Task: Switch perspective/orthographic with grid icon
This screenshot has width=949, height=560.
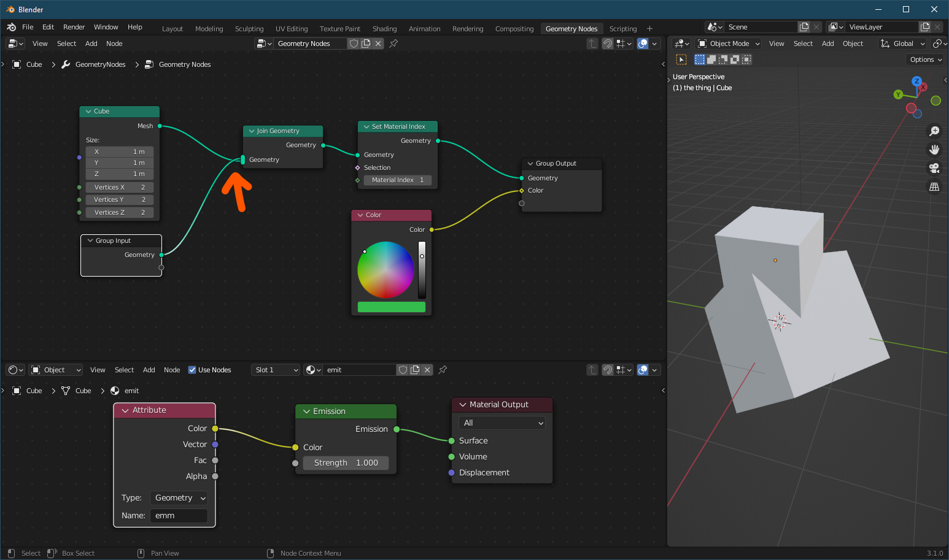Action: pos(934,186)
